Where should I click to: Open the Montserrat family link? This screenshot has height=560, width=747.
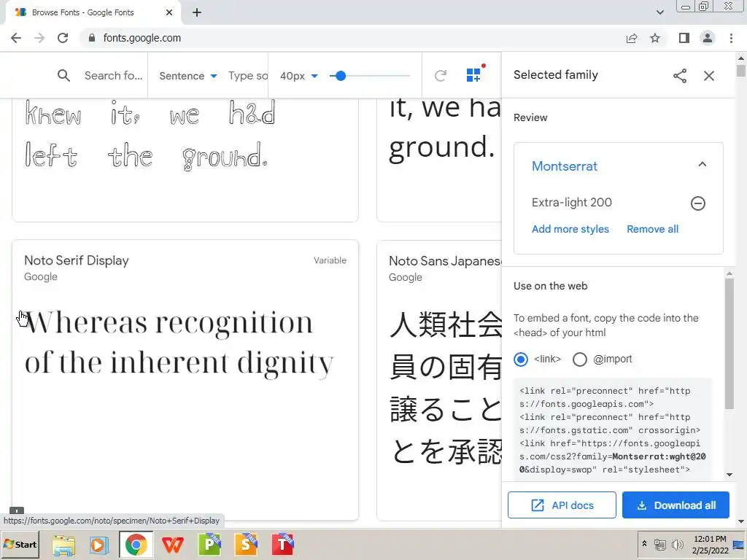tap(565, 166)
